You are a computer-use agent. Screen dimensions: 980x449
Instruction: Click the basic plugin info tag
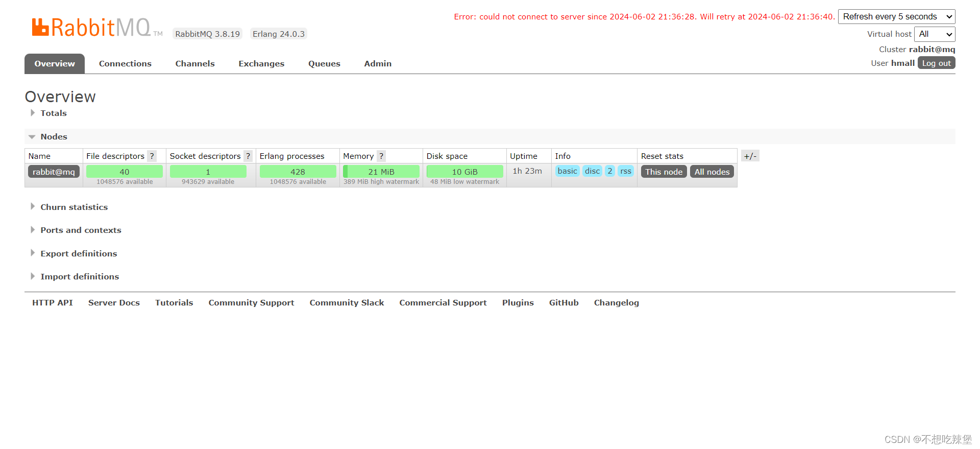click(568, 171)
